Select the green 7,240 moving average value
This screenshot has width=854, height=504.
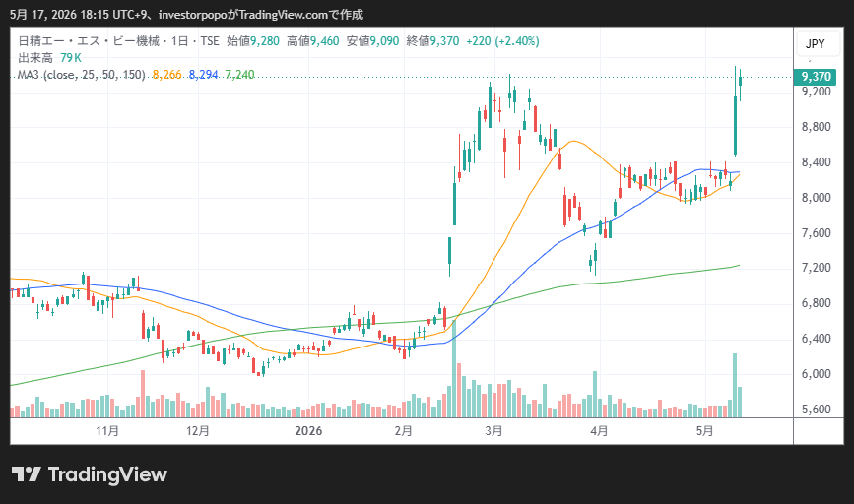pyautogui.click(x=239, y=75)
